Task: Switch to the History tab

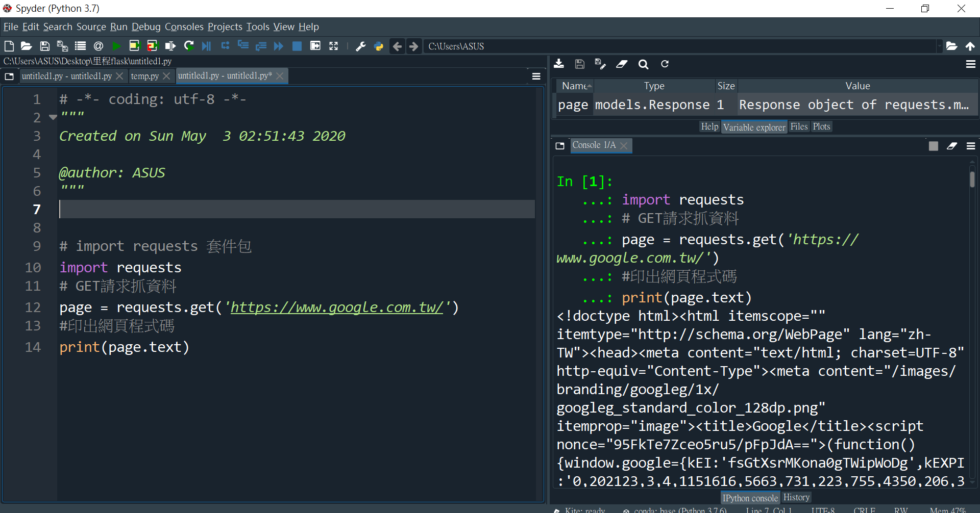Action: (x=796, y=497)
